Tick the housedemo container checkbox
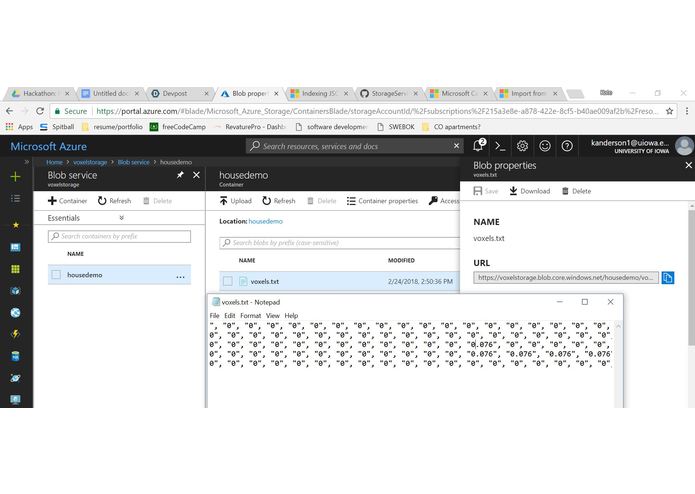This screenshot has width=695, height=494. point(56,275)
